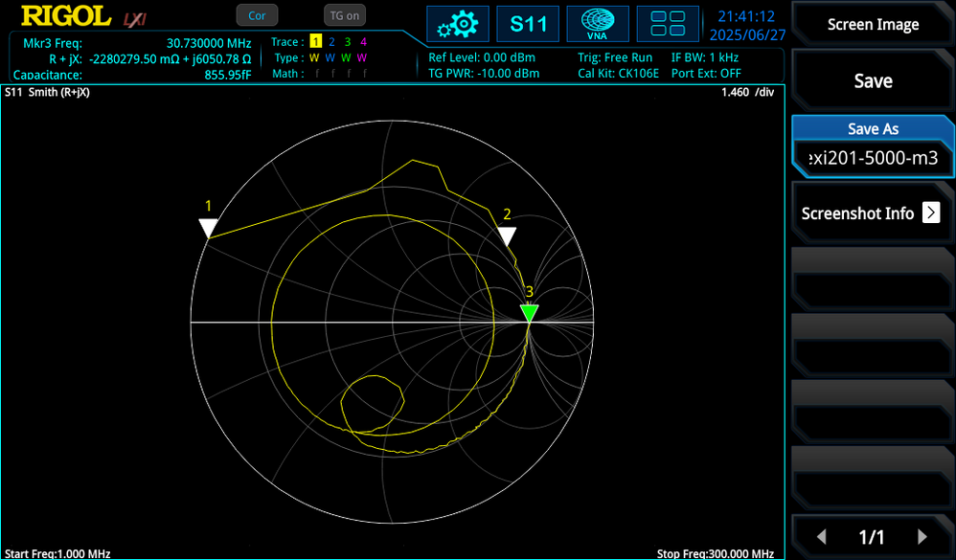Click the Screen Image button
The height and width of the screenshot is (560, 956).
coord(872,24)
